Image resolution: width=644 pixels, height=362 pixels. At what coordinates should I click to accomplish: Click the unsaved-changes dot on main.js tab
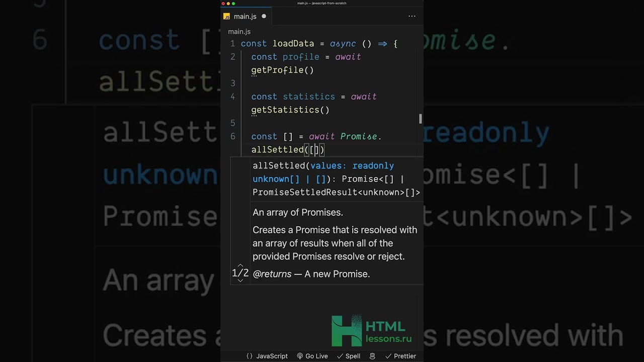pyautogui.click(x=264, y=16)
